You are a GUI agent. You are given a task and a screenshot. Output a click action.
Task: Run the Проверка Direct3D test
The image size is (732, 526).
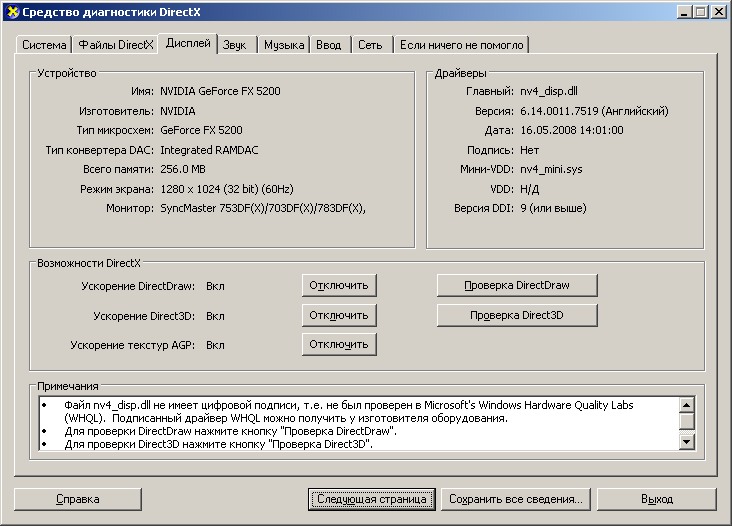coord(517,315)
